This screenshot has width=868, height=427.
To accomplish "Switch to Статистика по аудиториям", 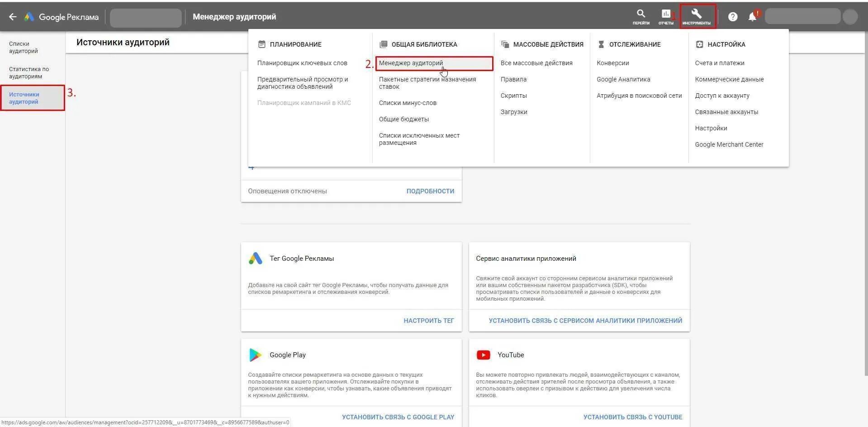I will tap(29, 73).
